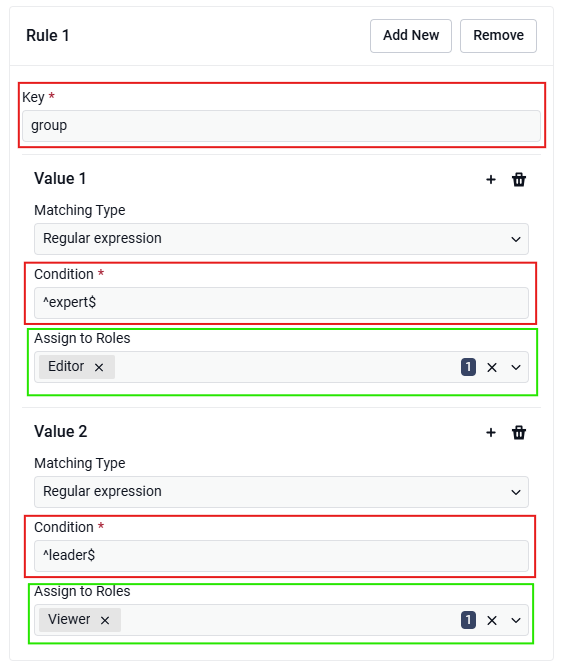Click the role count badge in Value 2
Screen dimensions: 565x667
468,620
